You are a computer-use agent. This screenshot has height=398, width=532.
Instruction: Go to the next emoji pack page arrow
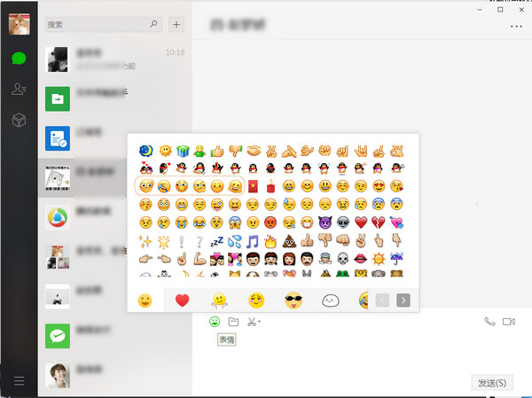tap(403, 300)
